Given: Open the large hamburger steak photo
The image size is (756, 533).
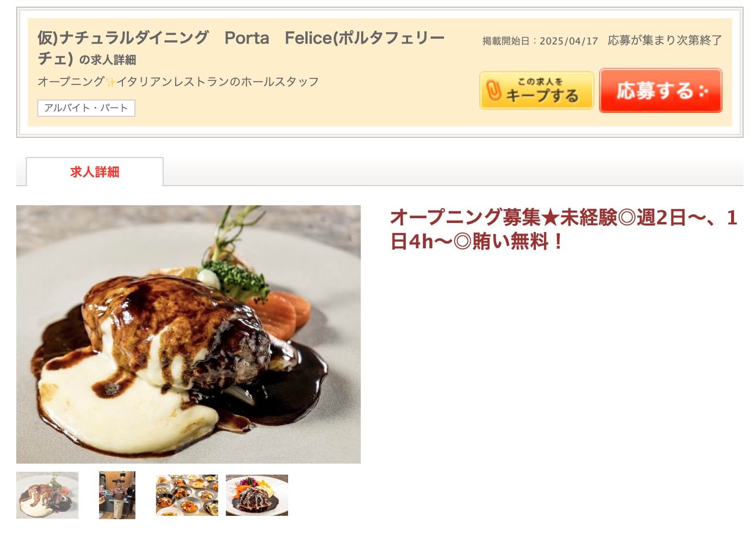Looking at the screenshot, I should [x=189, y=334].
